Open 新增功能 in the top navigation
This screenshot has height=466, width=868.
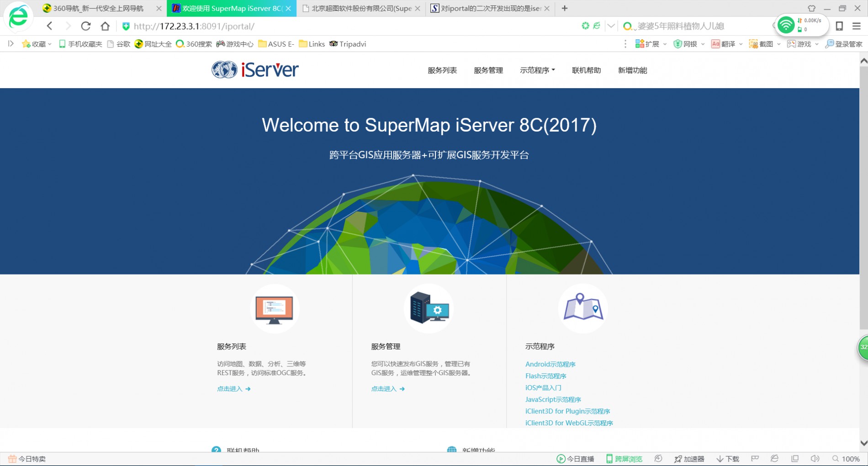coord(632,70)
